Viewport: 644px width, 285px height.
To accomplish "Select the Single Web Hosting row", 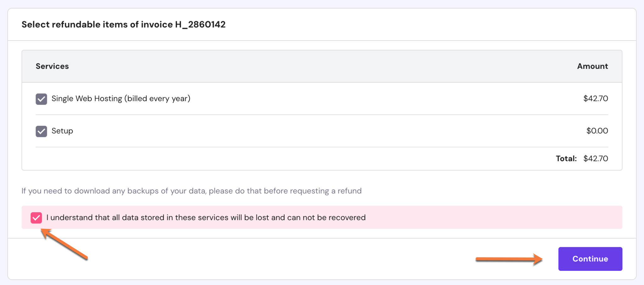I will tap(220, 98).
